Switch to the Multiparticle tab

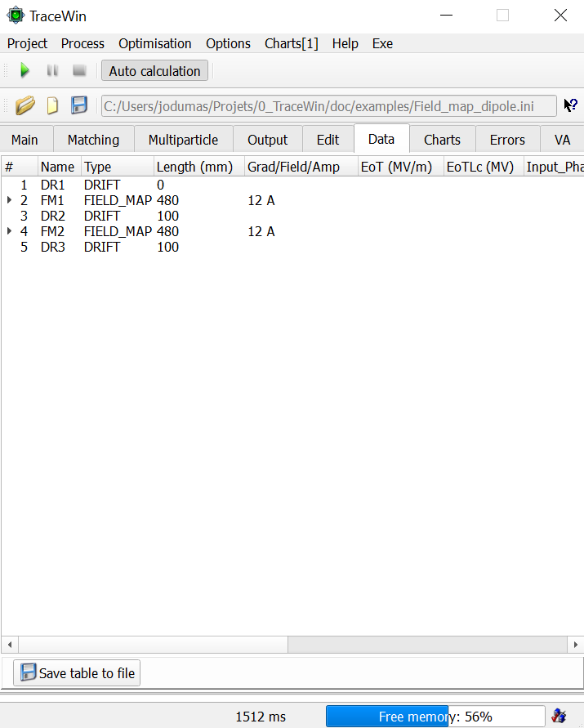pos(184,140)
